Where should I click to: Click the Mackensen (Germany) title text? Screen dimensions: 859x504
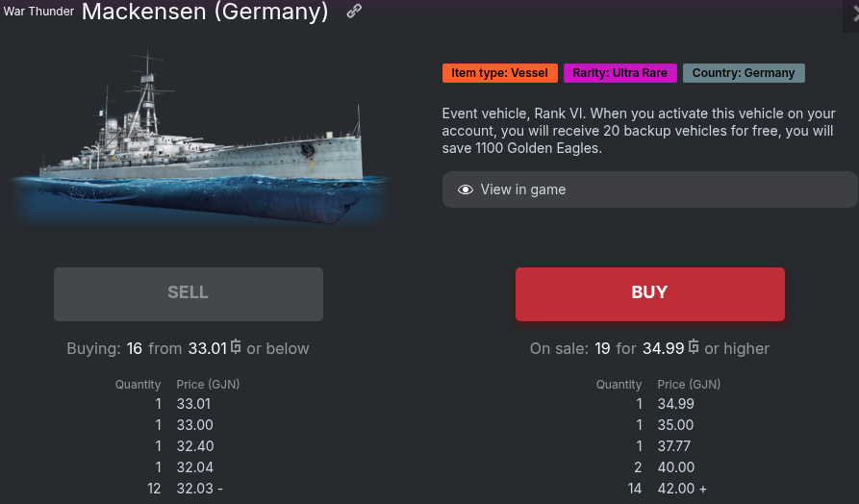click(205, 12)
